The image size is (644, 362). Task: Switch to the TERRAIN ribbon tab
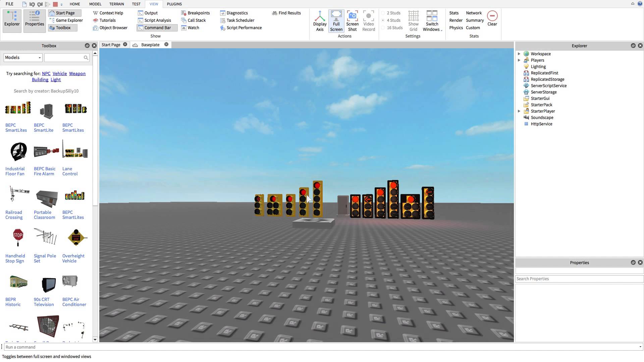[116, 4]
